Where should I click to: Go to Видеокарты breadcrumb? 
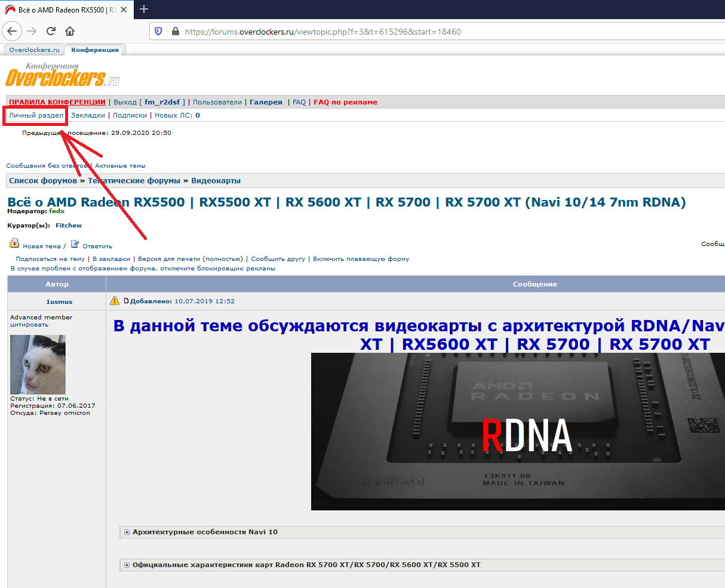[216, 180]
